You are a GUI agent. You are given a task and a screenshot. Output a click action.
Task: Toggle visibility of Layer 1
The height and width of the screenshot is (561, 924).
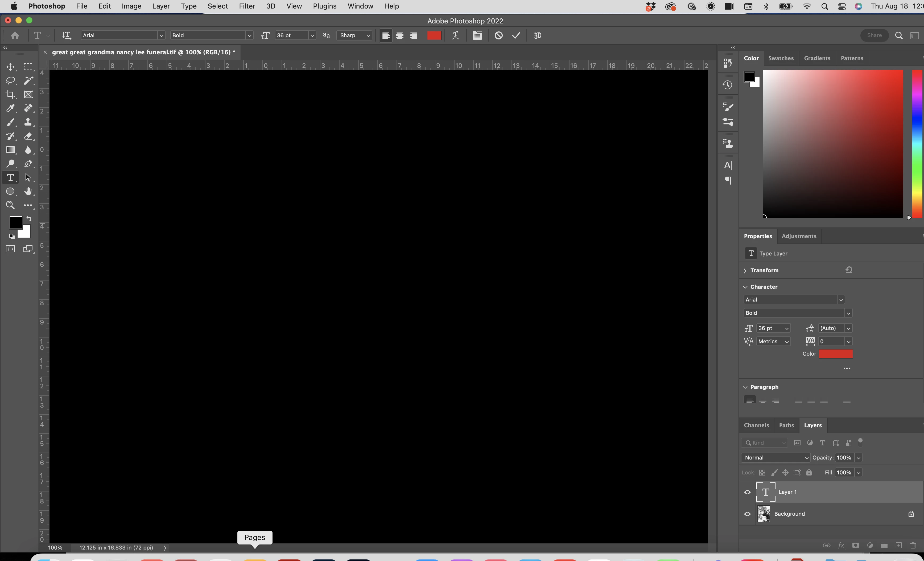[747, 492]
